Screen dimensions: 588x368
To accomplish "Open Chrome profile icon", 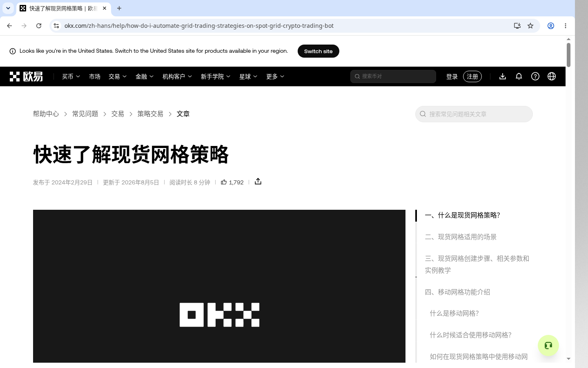I will 551,26.
